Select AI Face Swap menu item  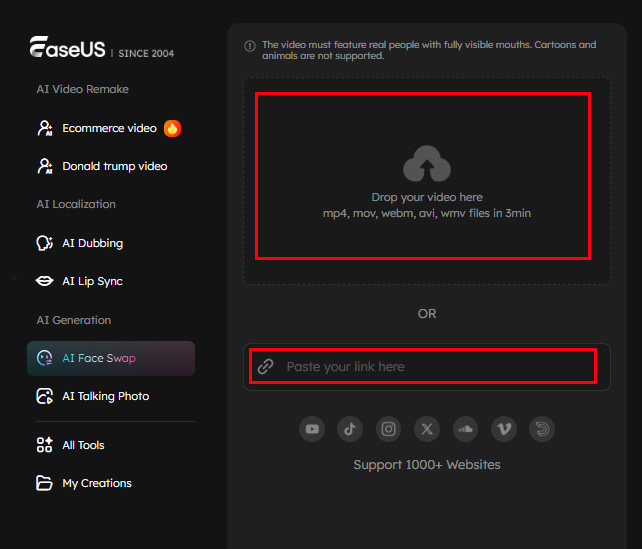(x=111, y=358)
